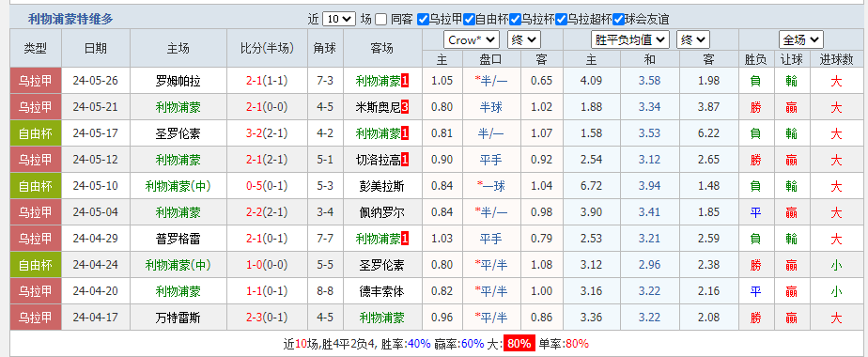Click the red card badge next to 米斯奥尼
The width and height of the screenshot is (868, 357).
[405, 107]
